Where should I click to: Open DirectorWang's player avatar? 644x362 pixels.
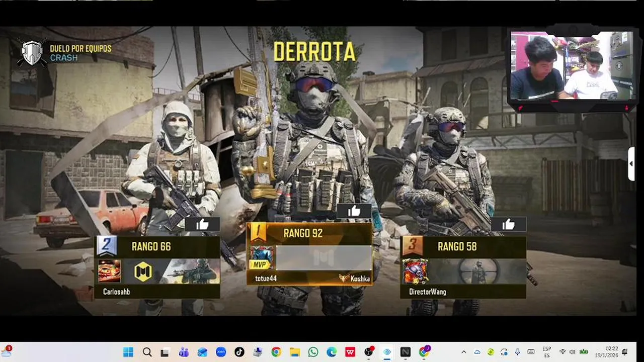(x=416, y=271)
